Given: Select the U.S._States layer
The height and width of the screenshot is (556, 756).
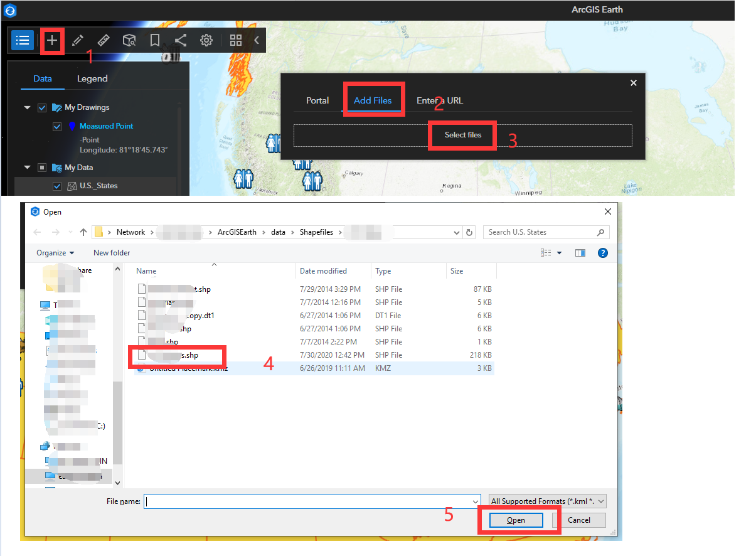Looking at the screenshot, I should click(x=98, y=186).
